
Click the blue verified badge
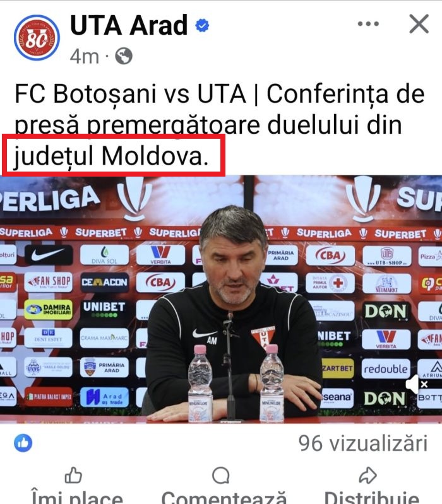(x=202, y=25)
